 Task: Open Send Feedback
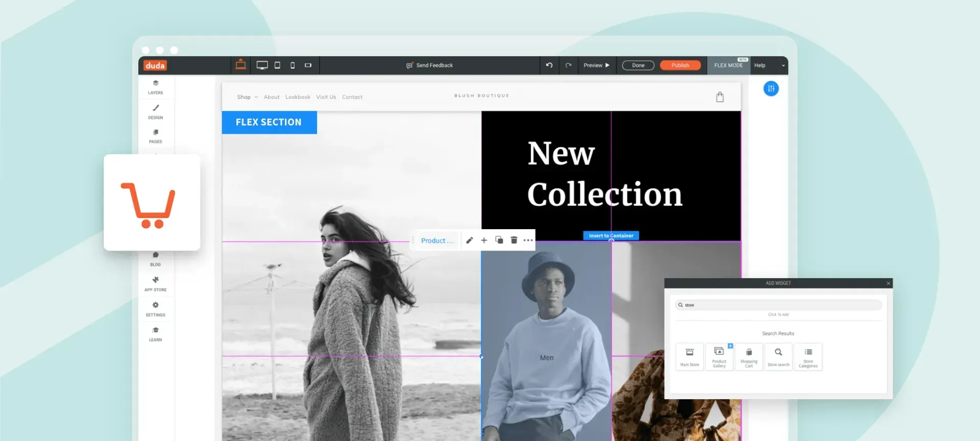point(429,65)
